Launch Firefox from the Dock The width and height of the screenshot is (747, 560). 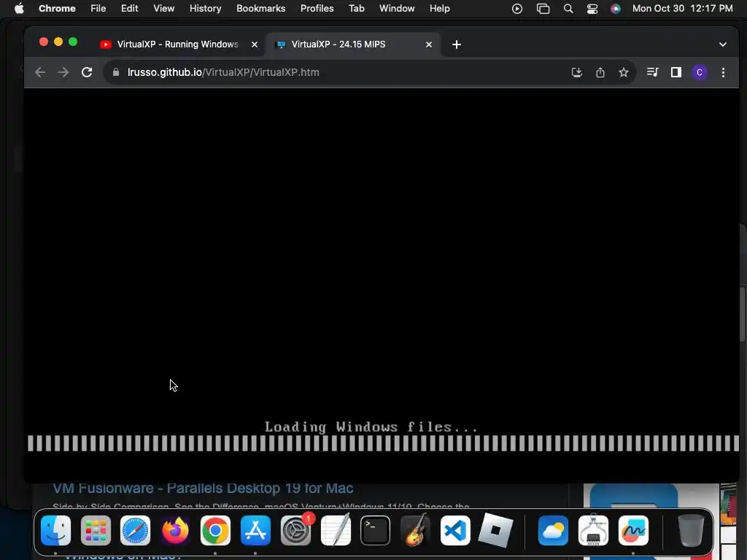click(x=175, y=530)
